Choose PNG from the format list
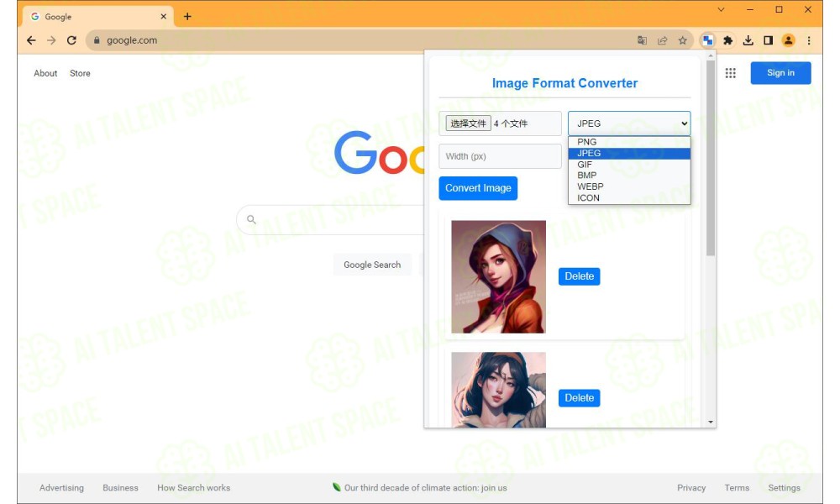 [x=629, y=142]
